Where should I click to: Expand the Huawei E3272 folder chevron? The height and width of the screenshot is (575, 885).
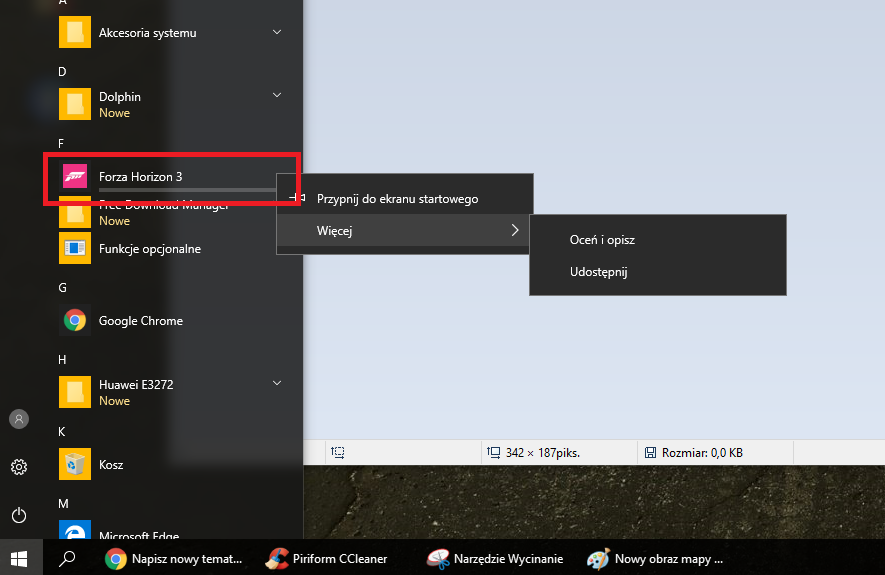(x=277, y=383)
